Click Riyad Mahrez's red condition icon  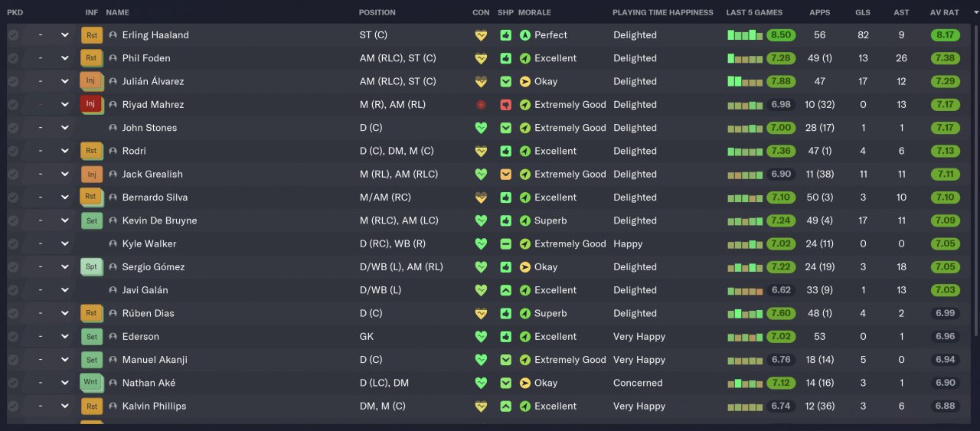(x=481, y=105)
